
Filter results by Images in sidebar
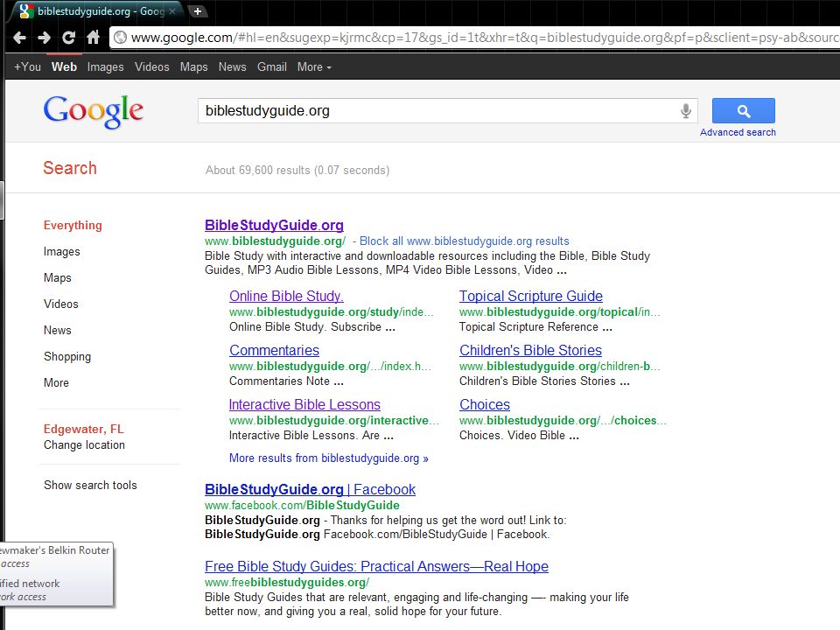pyautogui.click(x=61, y=252)
